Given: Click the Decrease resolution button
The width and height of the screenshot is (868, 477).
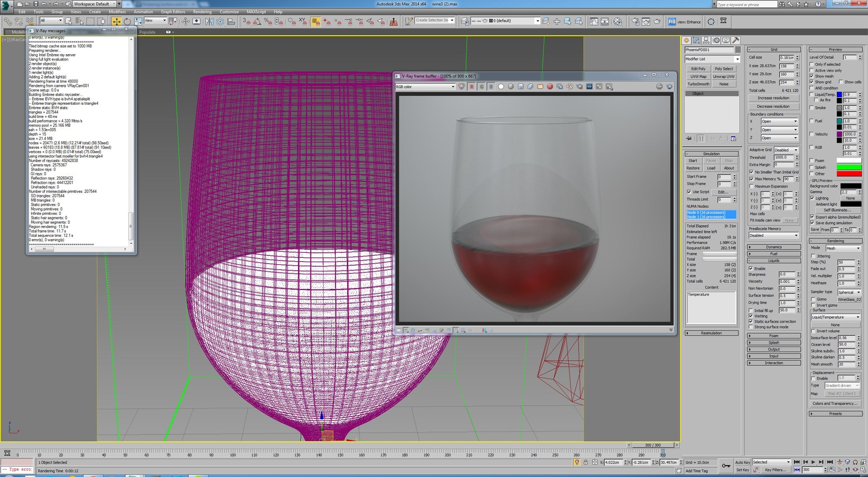Looking at the screenshot, I should pyautogui.click(x=773, y=106).
